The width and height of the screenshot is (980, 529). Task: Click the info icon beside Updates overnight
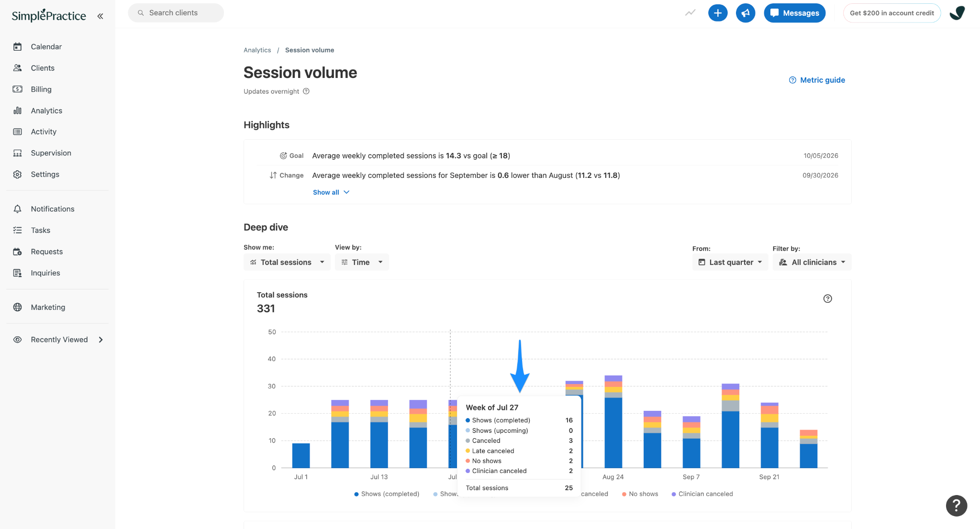[306, 91]
